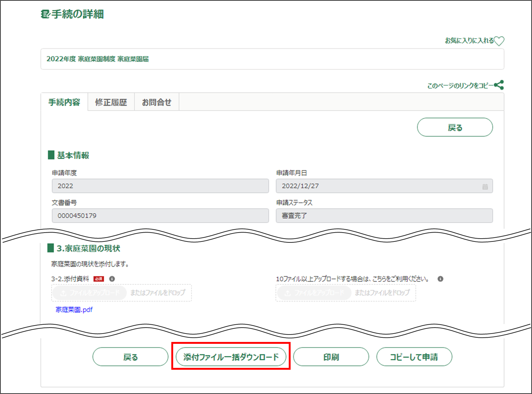Click info icon beside 10ファイル以上 text
The height and width of the screenshot is (394, 532).
(x=440, y=279)
